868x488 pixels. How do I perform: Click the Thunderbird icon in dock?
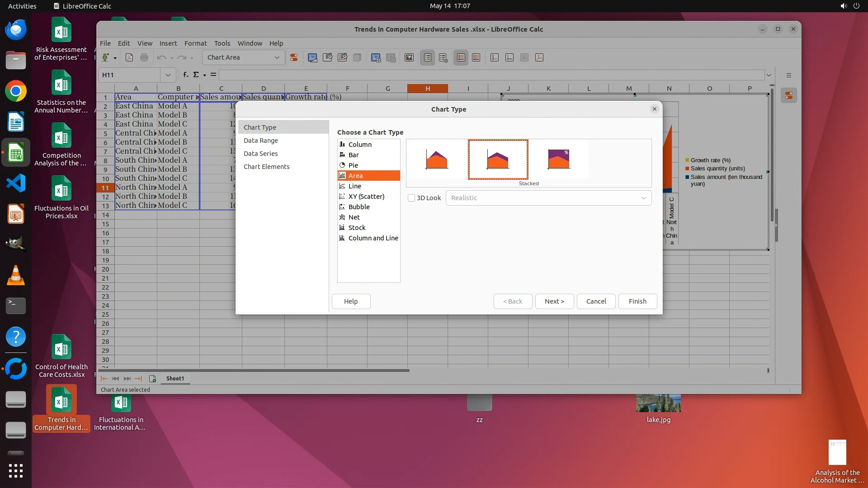pyautogui.click(x=16, y=30)
